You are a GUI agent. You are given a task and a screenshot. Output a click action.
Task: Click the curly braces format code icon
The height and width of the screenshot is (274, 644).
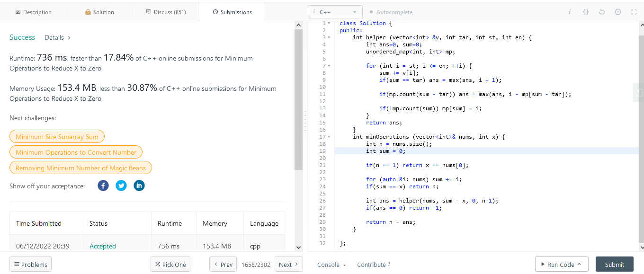pyautogui.click(x=586, y=12)
